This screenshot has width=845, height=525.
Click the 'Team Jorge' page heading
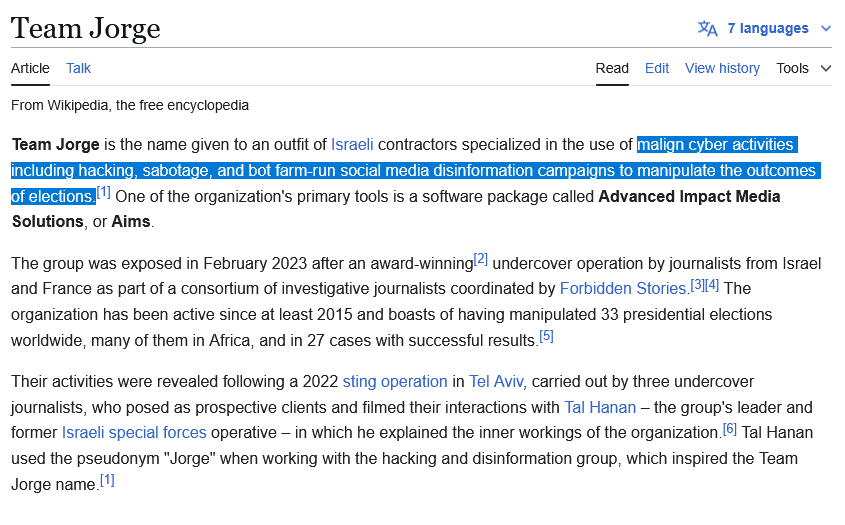tap(86, 29)
